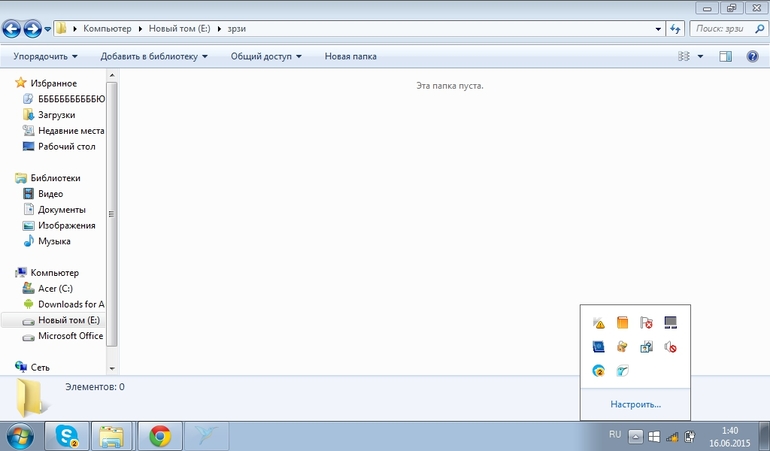
Task: Select Acer (C:) drive in navigation pane
Action: pos(56,288)
